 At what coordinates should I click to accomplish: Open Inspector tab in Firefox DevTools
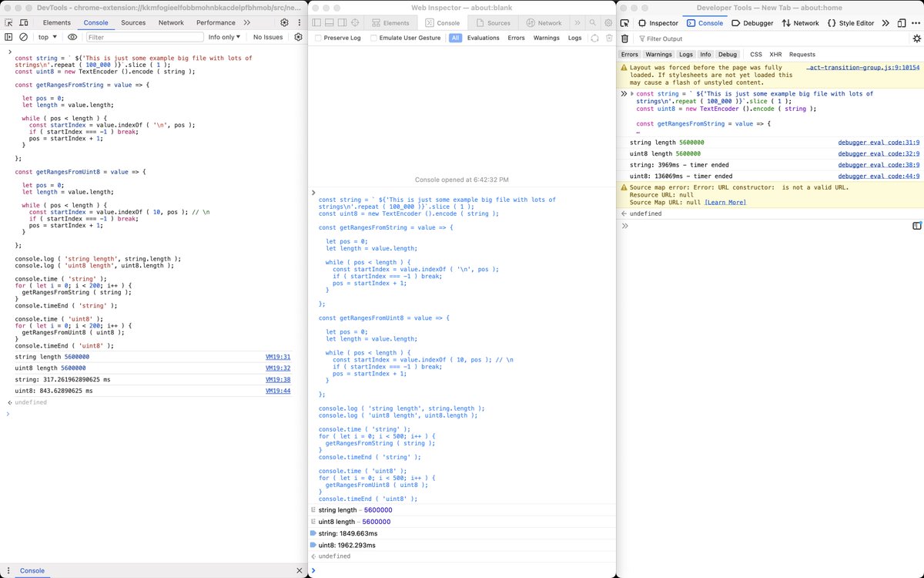tap(659, 23)
